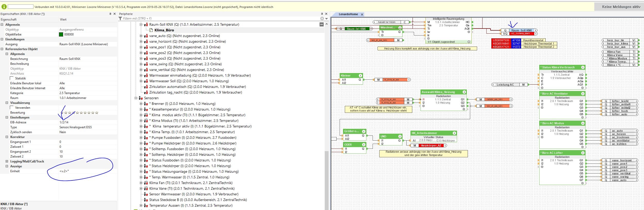Click the Klima_Büro document icon in tree
644x210 pixels.
tap(151, 30)
